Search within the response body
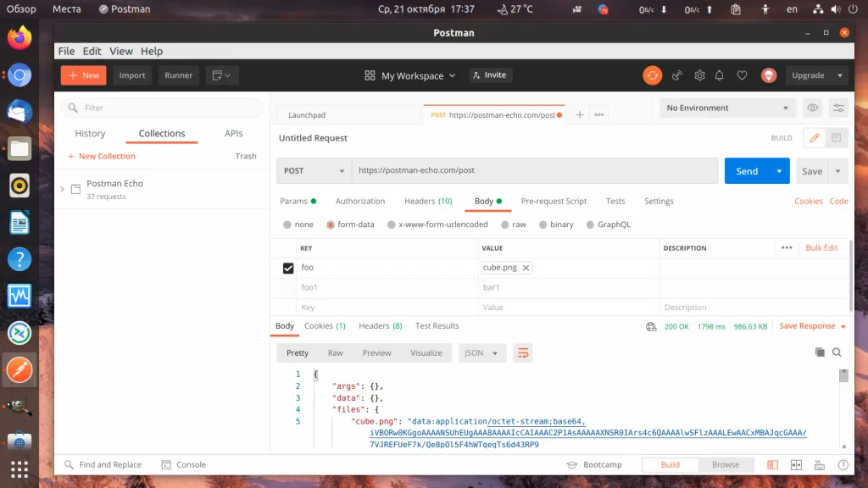868x488 pixels. pos(837,352)
